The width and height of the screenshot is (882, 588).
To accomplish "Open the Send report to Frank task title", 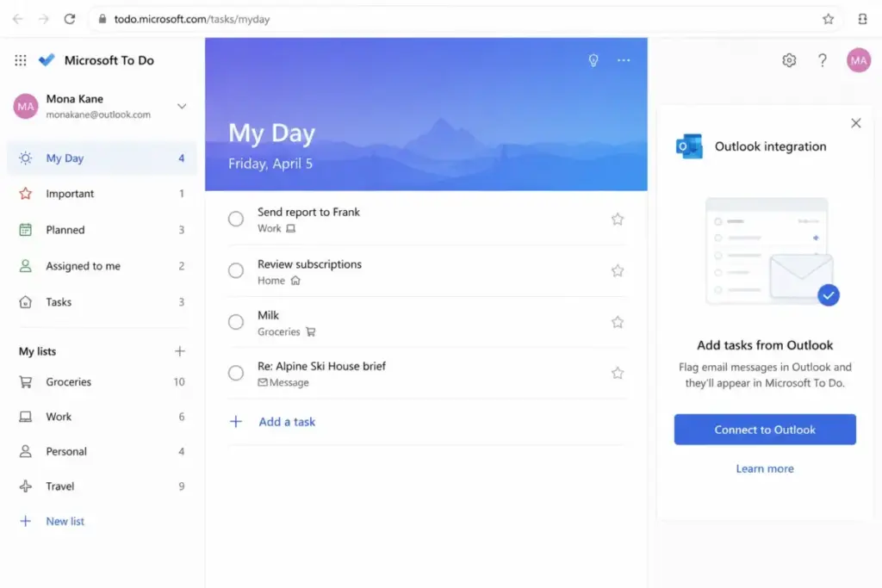I will point(308,212).
